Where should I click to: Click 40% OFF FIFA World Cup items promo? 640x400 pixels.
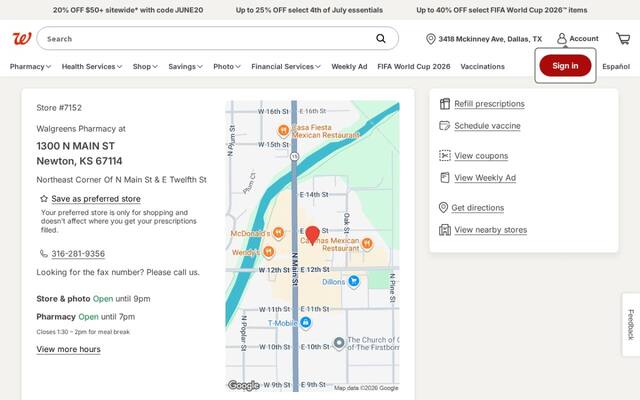502,10
